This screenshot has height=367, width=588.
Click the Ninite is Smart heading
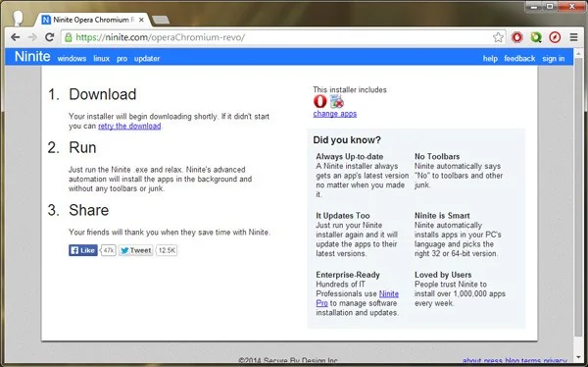click(x=442, y=216)
